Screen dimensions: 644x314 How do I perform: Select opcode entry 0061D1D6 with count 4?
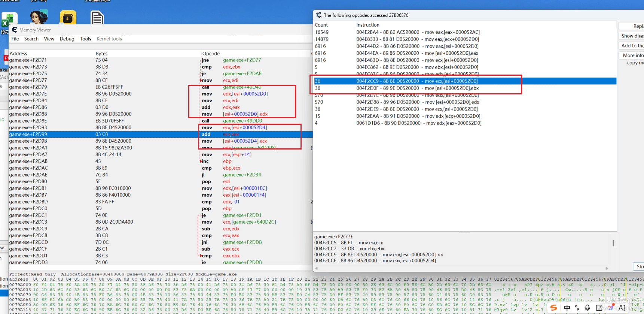tap(465, 123)
